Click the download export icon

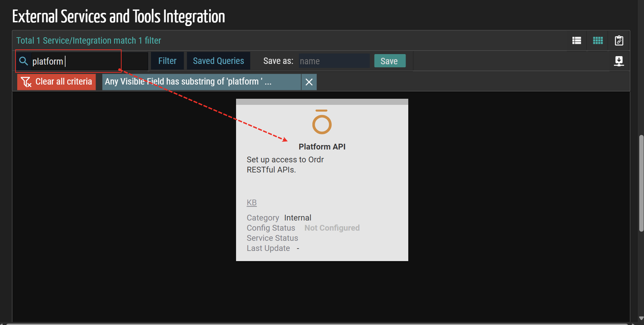point(619,61)
